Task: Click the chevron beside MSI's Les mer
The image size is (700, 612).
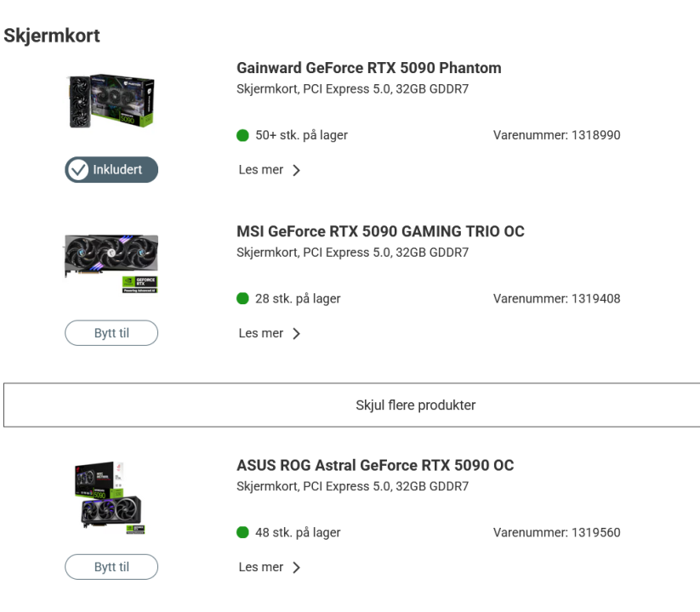Action: tap(296, 334)
